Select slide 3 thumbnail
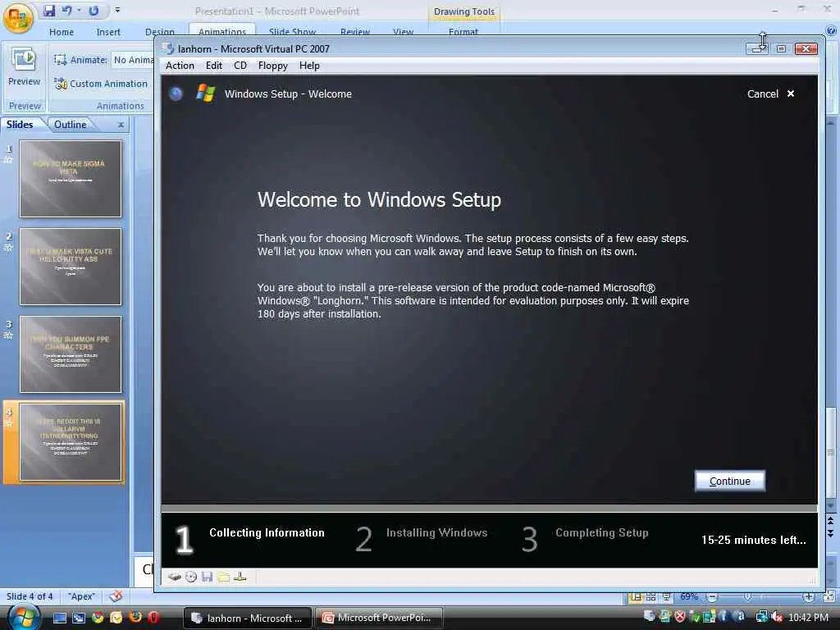 point(71,354)
